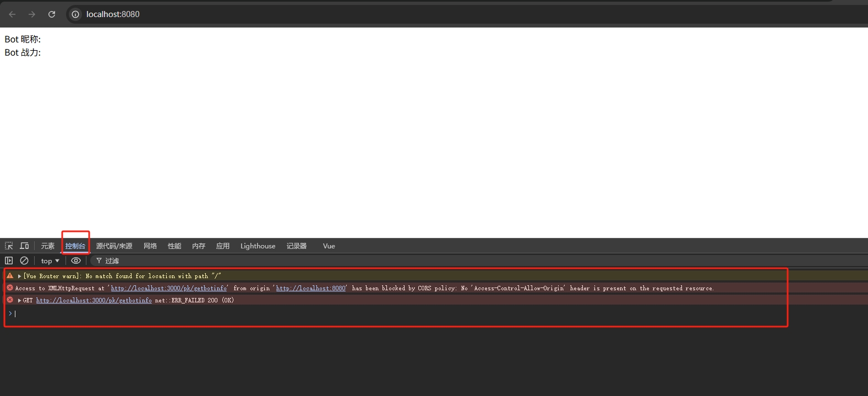Image resolution: width=868 pixels, height=396 pixels.
Task: Reload the localhost:8080 page
Action: [52, 14]
